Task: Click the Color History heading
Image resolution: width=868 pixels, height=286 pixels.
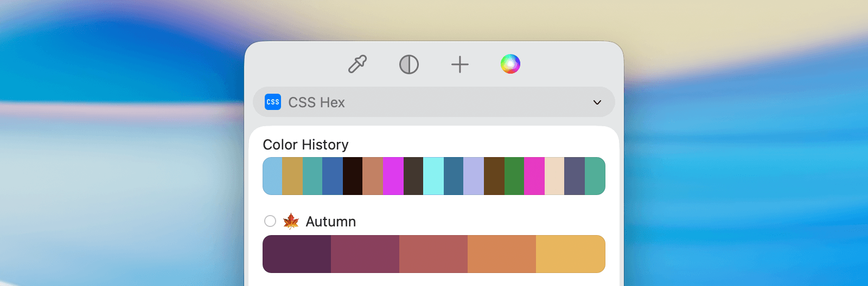Action: (x=306, y=145)
